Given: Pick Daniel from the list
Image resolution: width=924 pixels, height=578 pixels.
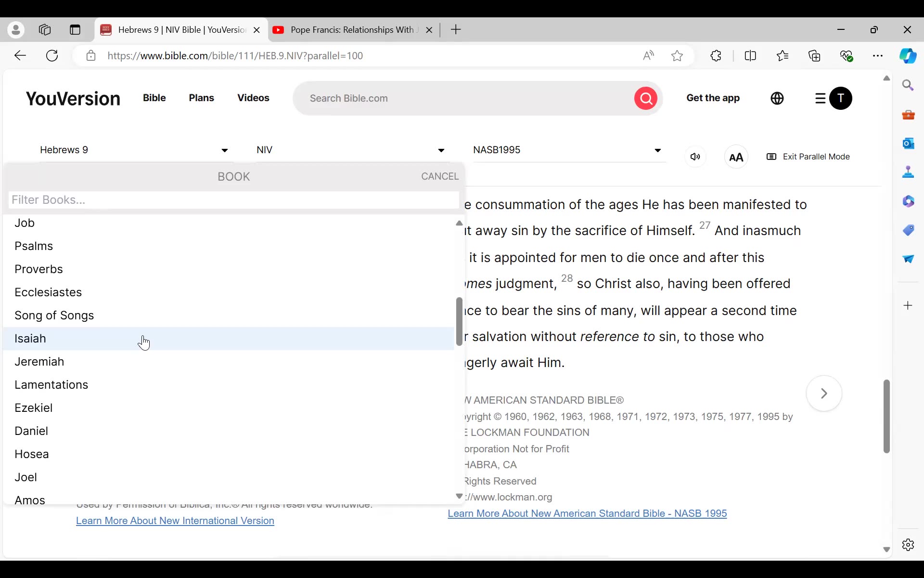Looking at the screenshot, I should pyautogui.click(x=229, y=431).
